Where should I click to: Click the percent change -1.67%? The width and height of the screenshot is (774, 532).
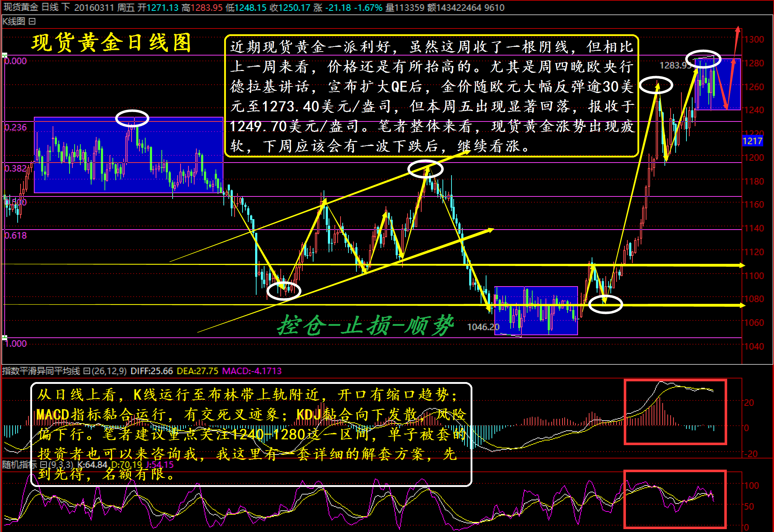pos(368,7)
